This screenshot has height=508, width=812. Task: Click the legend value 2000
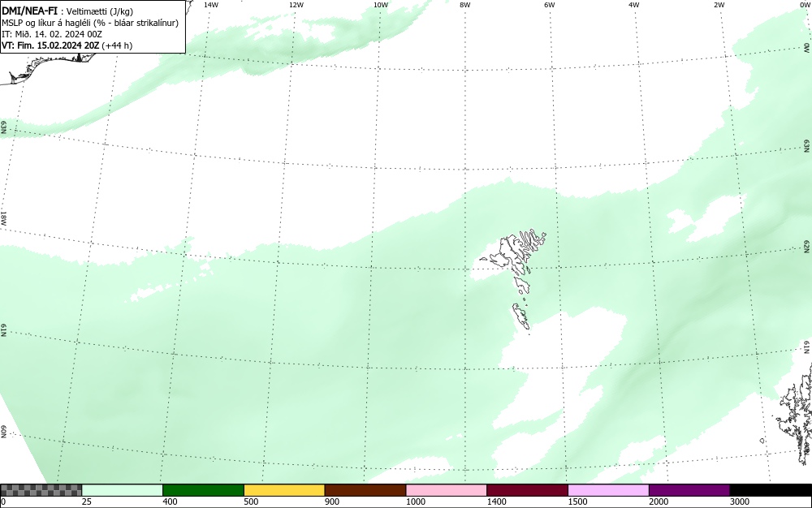pos(659,502)
